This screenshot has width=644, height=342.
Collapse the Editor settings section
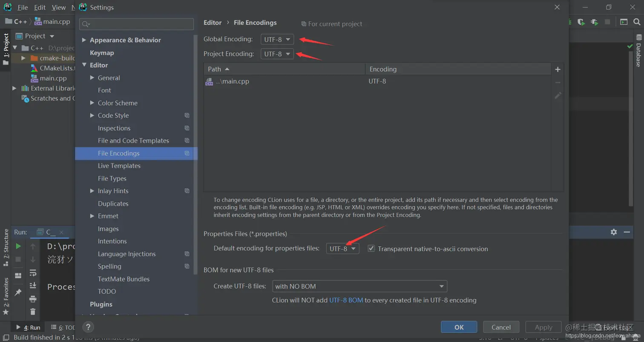point(84,65)
